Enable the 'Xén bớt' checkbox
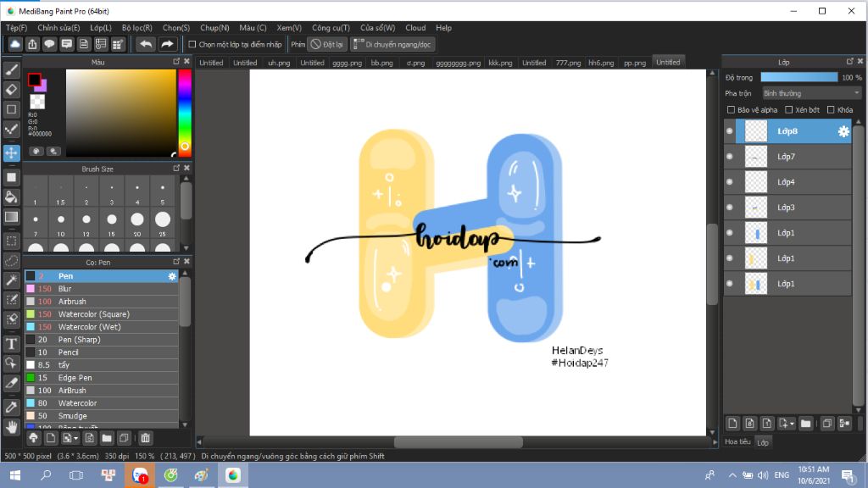 [x=789, y=110]
